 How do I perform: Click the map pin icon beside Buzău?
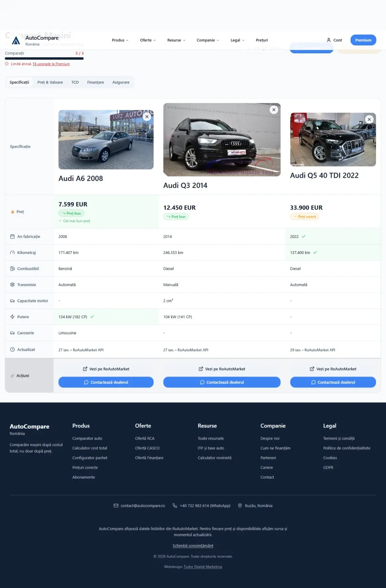click(240, 506)
